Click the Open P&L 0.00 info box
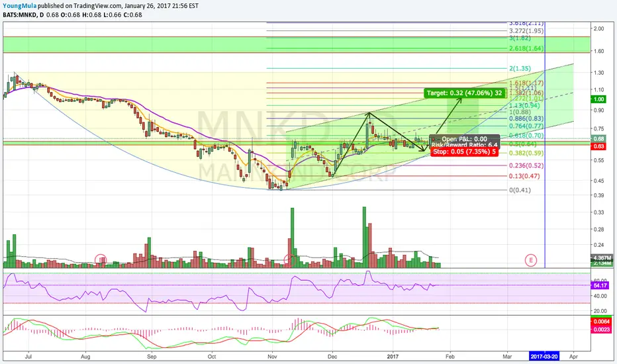This screenshot has height=364, width=617. point(464,142)
